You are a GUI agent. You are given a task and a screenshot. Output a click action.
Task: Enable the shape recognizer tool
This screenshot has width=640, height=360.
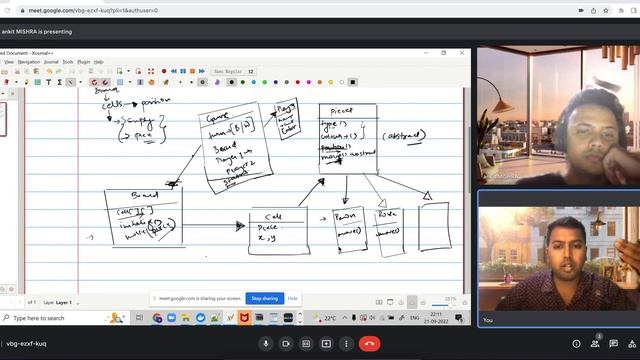point(94,82)
